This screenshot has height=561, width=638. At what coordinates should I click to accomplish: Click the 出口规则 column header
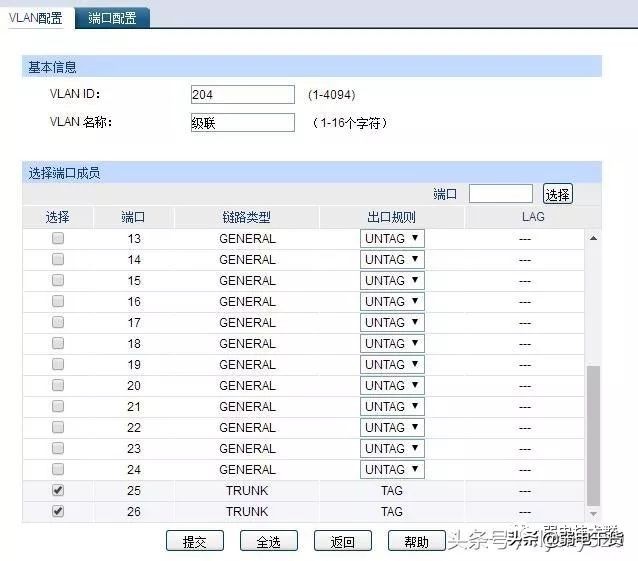click(391, 217)
